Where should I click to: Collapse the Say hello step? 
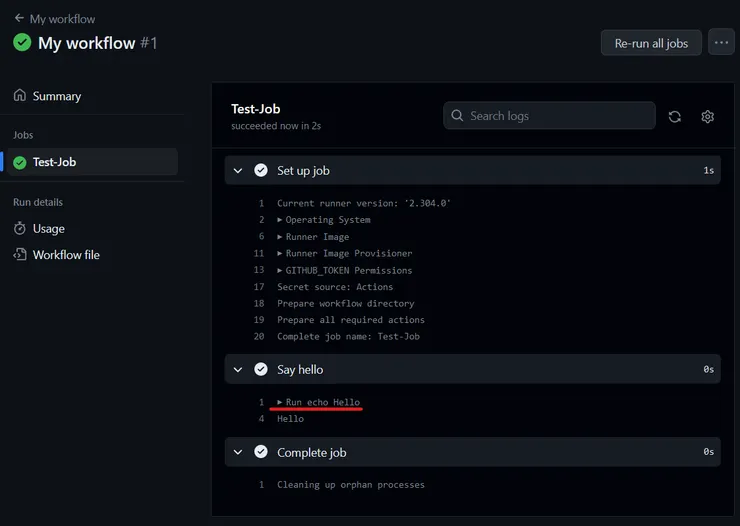click(238, 370)
